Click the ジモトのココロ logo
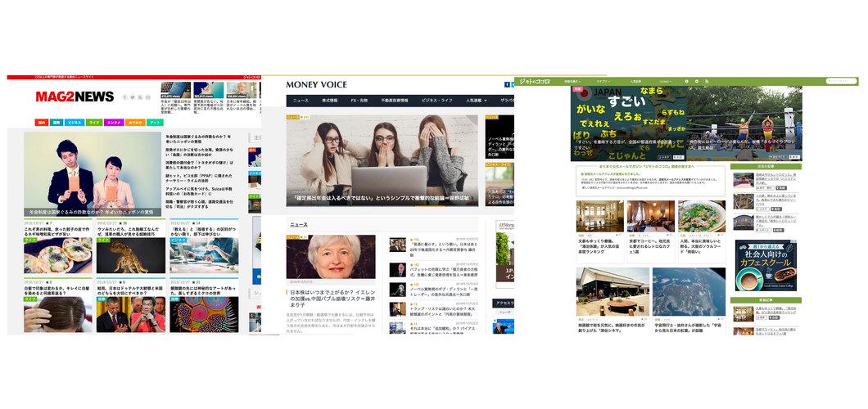The height and width of the screenshot is (409, 868). pos(536,82)
